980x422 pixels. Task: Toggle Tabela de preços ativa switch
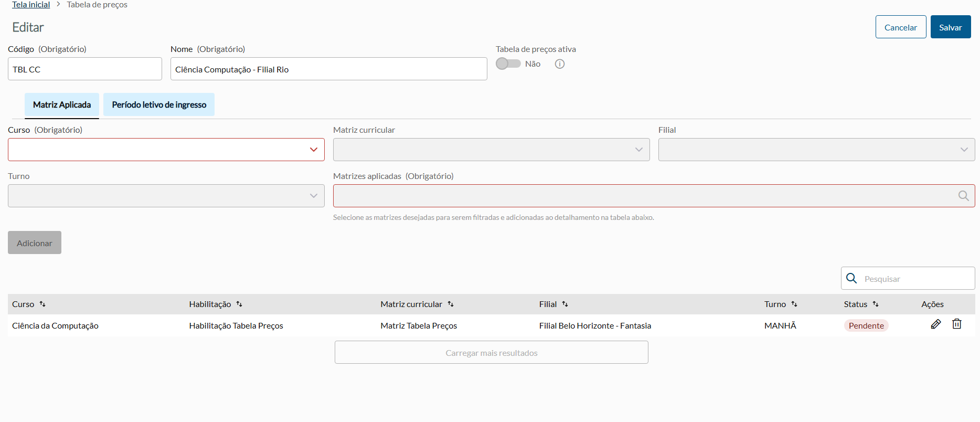pos(508,64)
